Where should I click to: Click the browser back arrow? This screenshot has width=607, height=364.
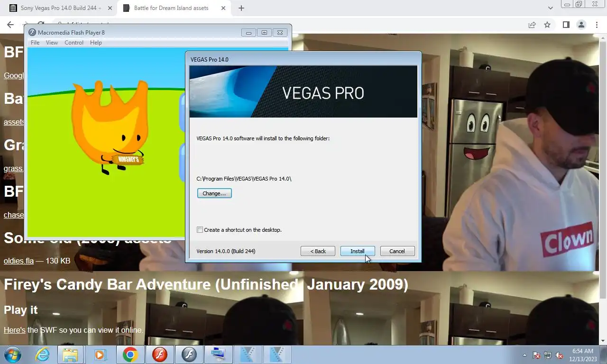point(10,25)
